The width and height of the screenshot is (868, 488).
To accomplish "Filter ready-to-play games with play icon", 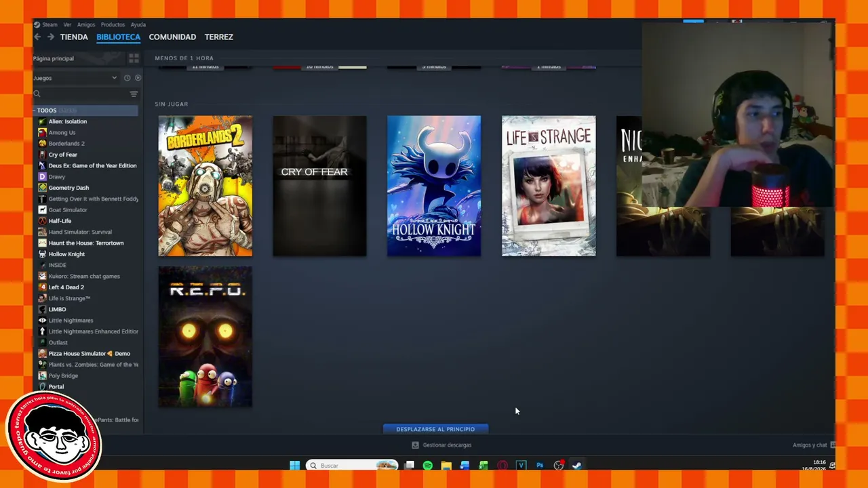I will coord(138,78).
